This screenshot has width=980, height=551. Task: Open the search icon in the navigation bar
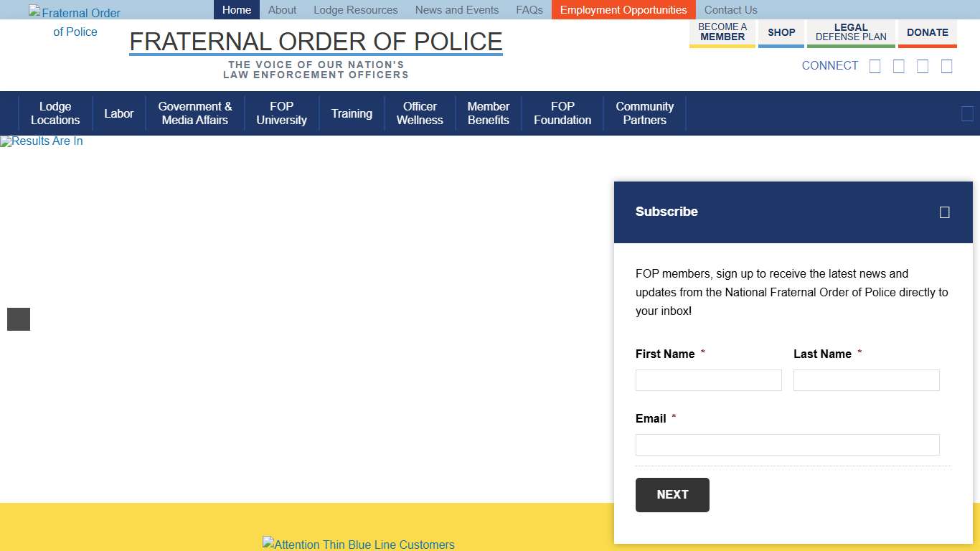pos(967,113)
